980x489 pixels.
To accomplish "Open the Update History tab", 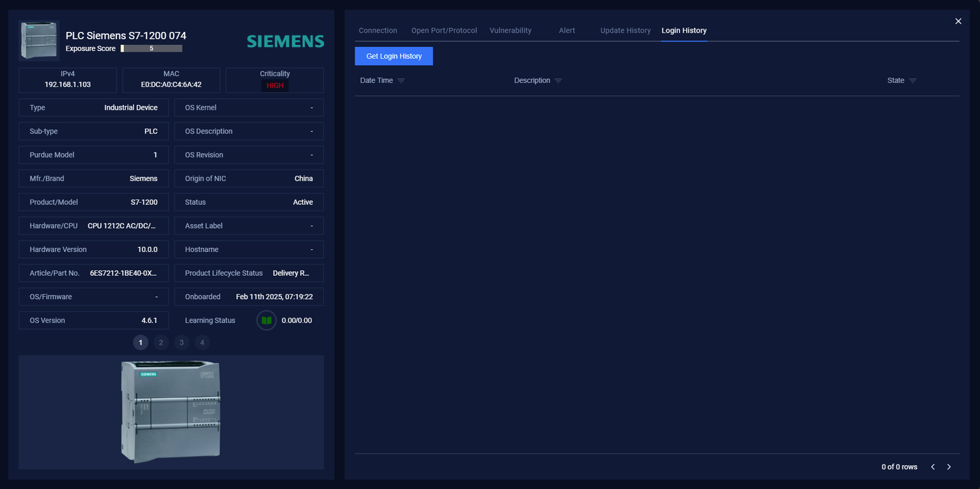I will (x=625, y=31).
